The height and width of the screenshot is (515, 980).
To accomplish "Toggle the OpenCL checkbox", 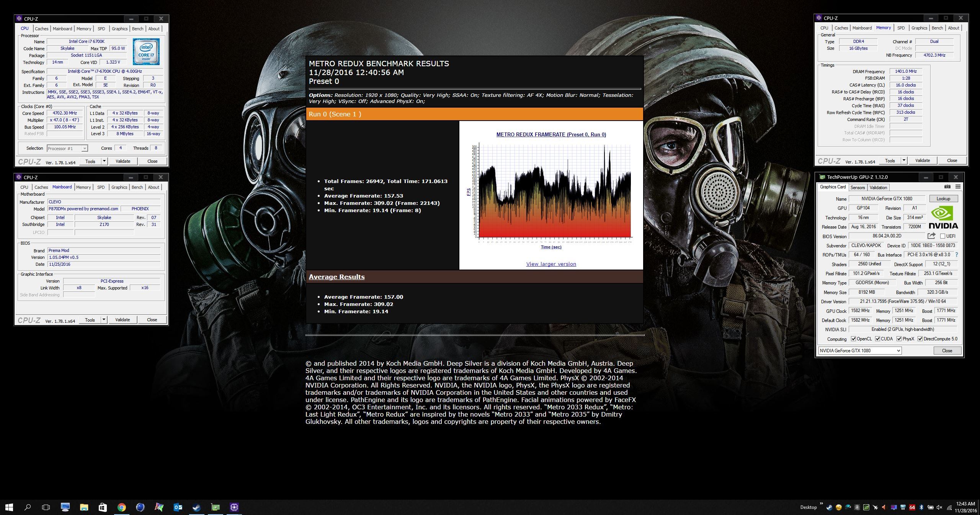I will 853,339.
